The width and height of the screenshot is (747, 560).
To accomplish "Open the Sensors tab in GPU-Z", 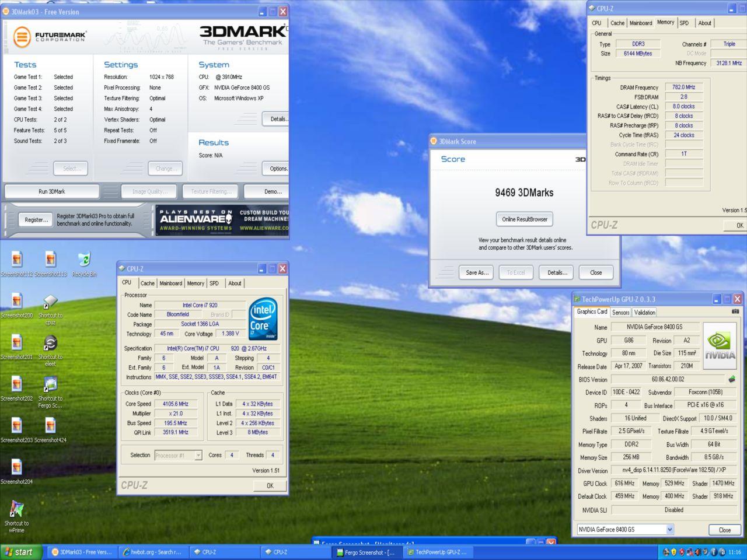I will pyautogui.click(x=620, y=312).
